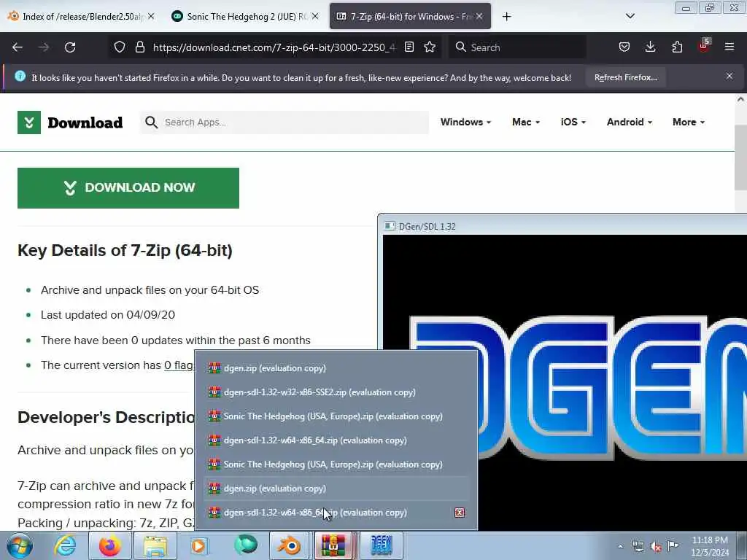
Task: Switch to the Blender release index tab
Action: point(82,16)
